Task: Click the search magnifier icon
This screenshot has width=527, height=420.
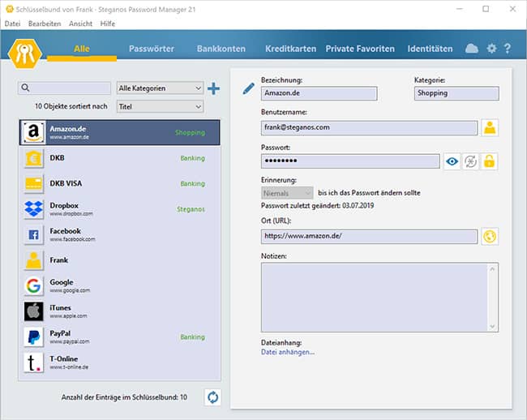Action: tap(25, 88)
